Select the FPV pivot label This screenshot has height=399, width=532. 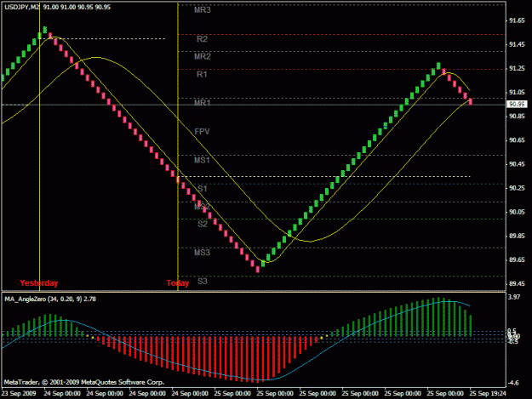(202, 132)
